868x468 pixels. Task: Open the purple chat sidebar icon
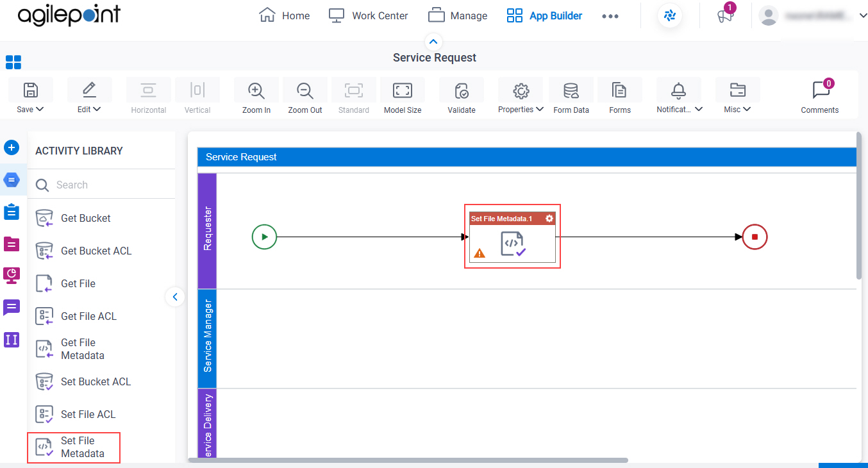point(12,307)
